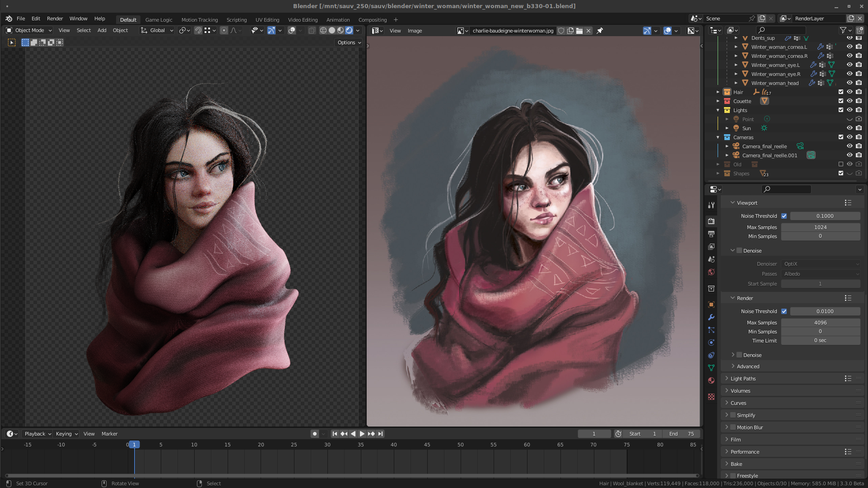Screen dimensions: 868x488
Task: Click Time Limit field 0 sec
Action: (x=821, y=341)
